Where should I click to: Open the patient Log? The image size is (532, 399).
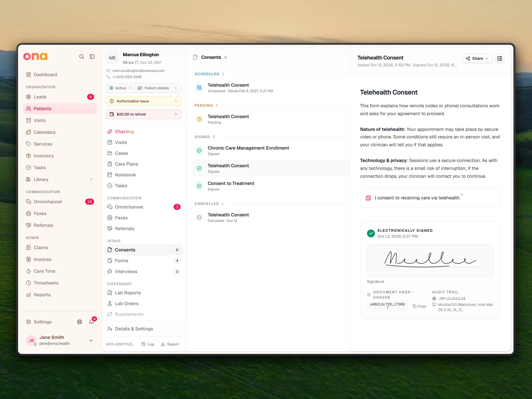pos(148,344)
